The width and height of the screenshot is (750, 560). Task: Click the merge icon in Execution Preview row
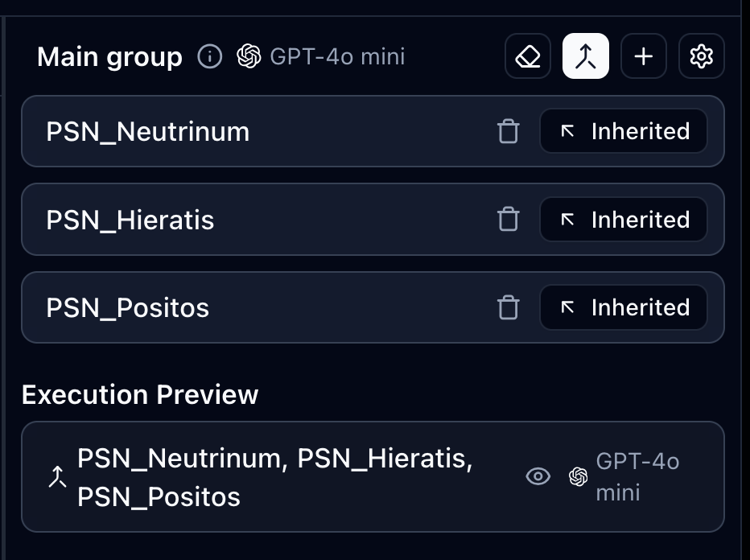pyautogui.click(x=56, y=478)
